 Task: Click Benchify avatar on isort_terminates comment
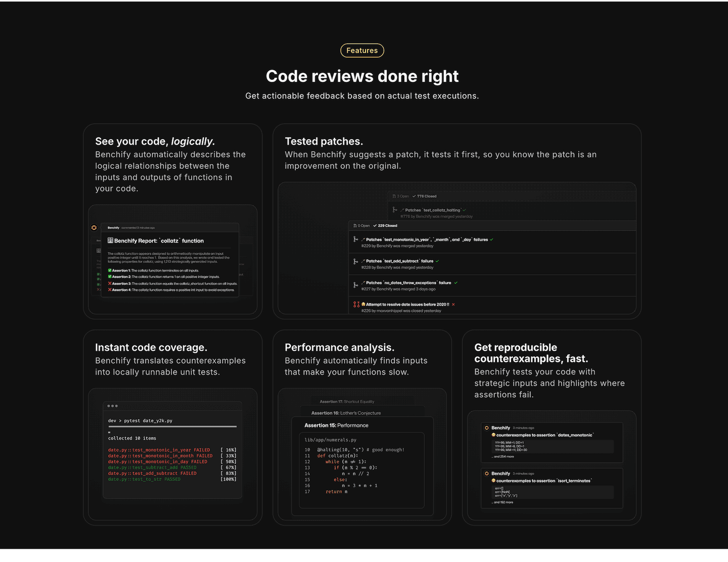coord(487,474)
